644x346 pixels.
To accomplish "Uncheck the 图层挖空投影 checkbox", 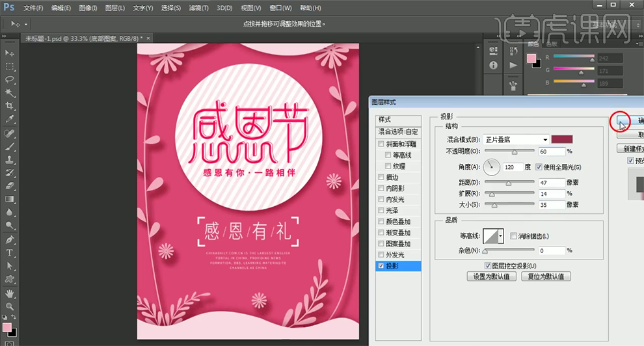I will 489,265.
